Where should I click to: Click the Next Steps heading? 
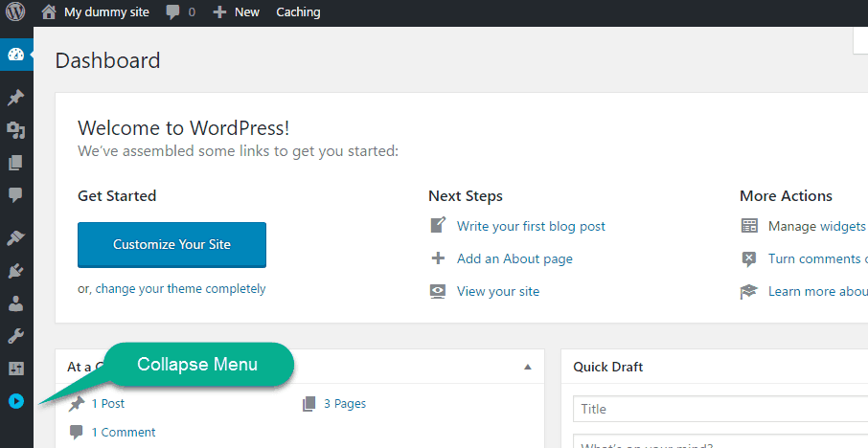466,196
